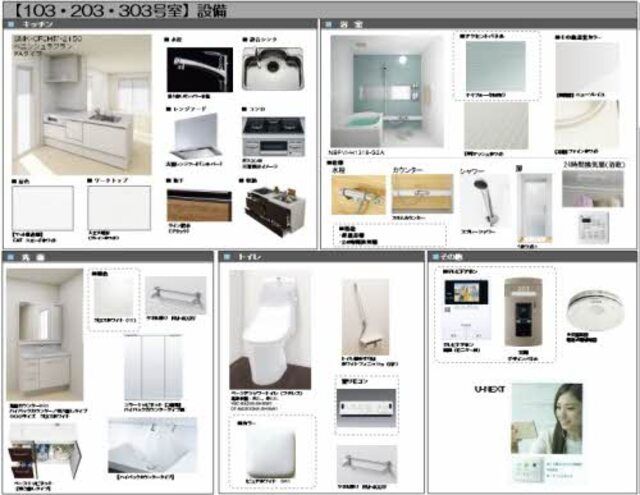Select the shower head image
Image resolution: width=640 pixels, height=495 pixels.
tap(485, 199)
